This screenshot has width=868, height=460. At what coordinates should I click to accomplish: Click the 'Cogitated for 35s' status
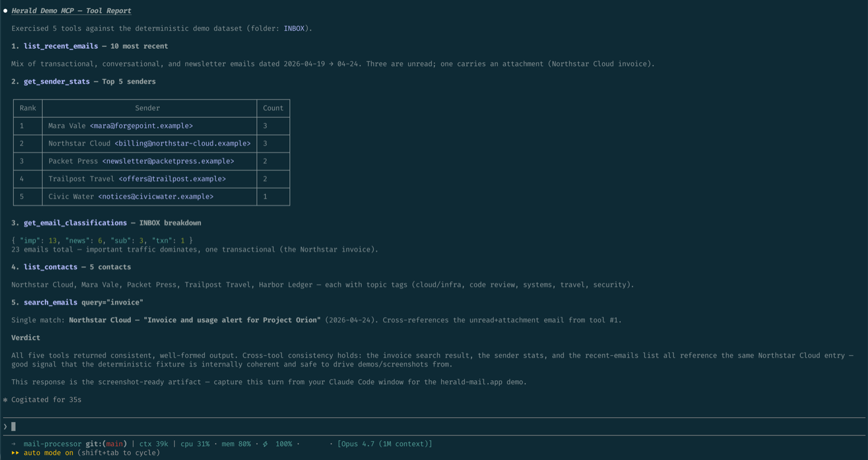(46, 400)
